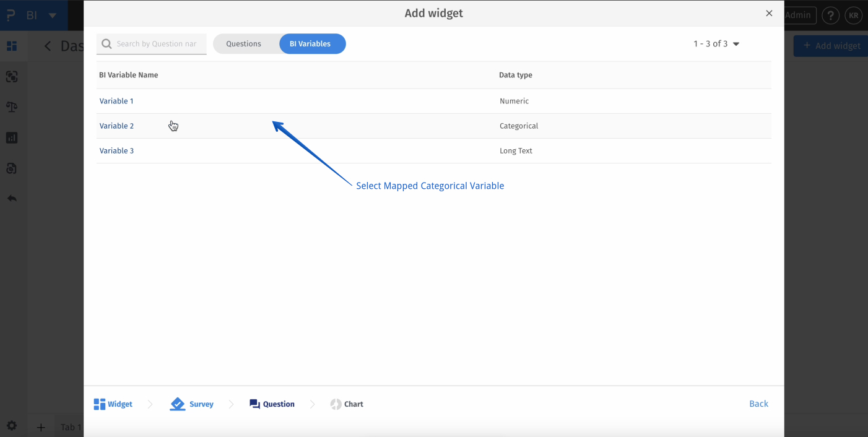Screen dimensions: 868x437
Task: Click the back chevron next to Dashboard title
Action: pyautogui.click(x=48, y=46)
